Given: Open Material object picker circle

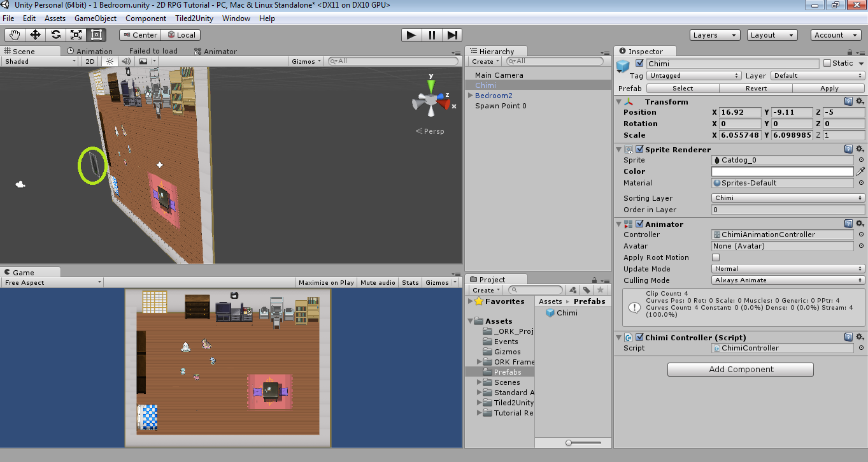Looking at the screenshot, I should pos(861,183).
